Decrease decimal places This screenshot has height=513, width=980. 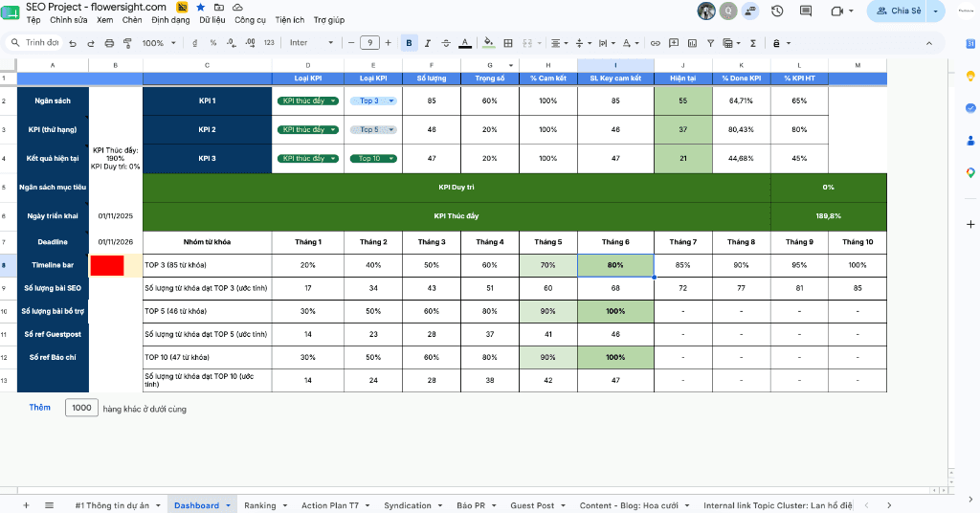(x=232, y=43)
